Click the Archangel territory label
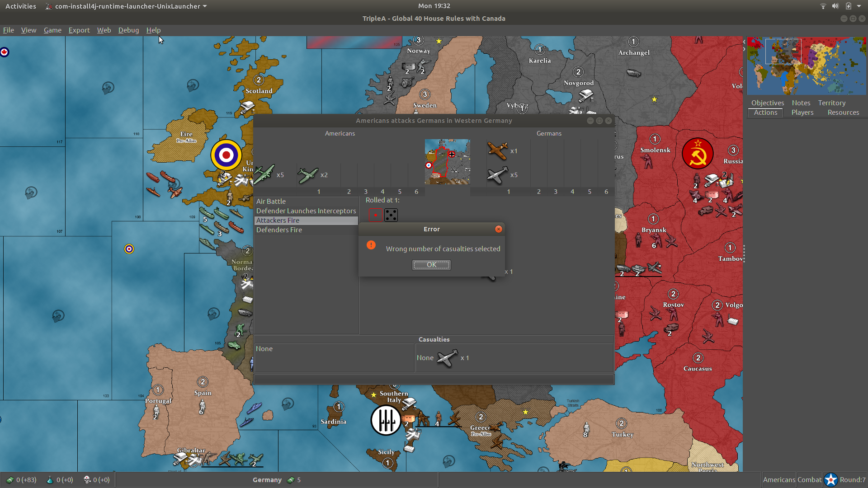 634,52
